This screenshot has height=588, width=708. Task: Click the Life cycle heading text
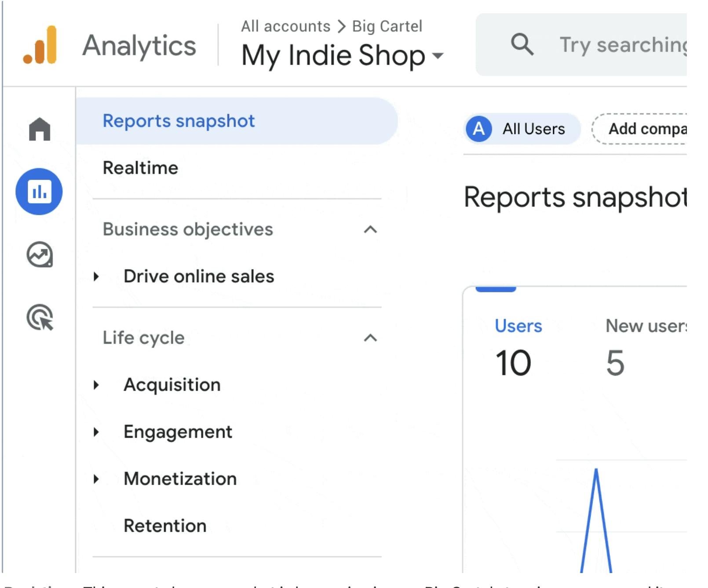(x=143, y=338)
